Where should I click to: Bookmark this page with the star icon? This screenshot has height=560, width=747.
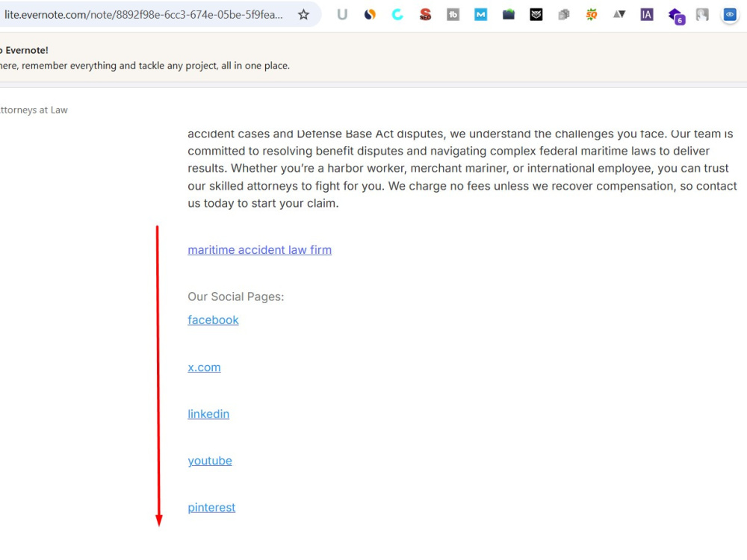[x=303, y=15]
